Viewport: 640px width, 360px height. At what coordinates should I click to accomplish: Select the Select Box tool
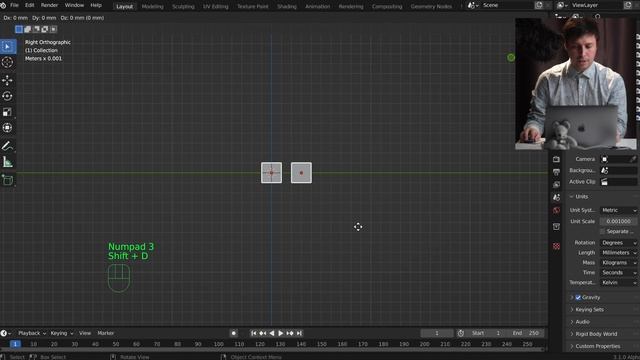(7, 47)
